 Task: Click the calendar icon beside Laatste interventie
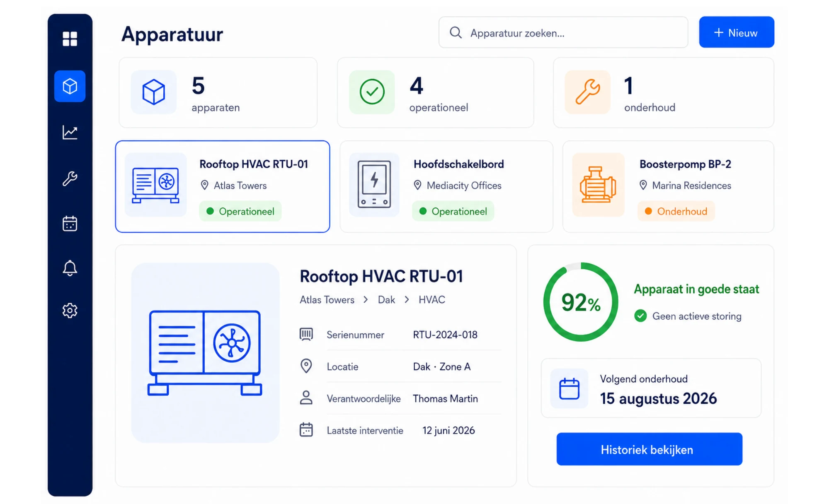click(306, 430)
